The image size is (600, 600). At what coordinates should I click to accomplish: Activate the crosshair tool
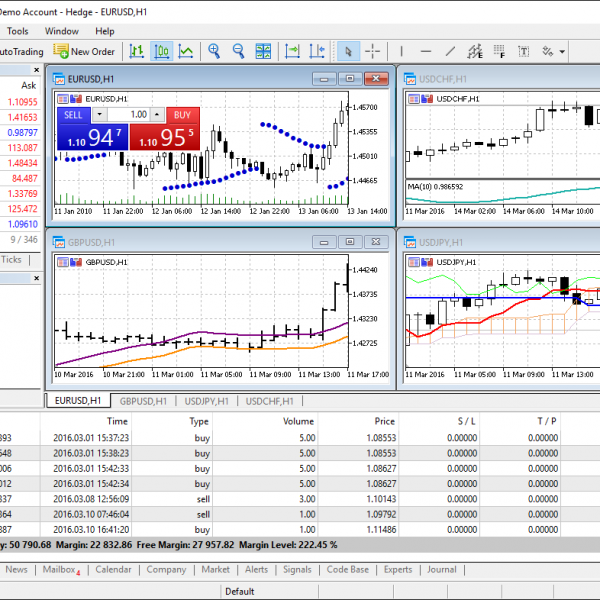[x=373, y=51]
